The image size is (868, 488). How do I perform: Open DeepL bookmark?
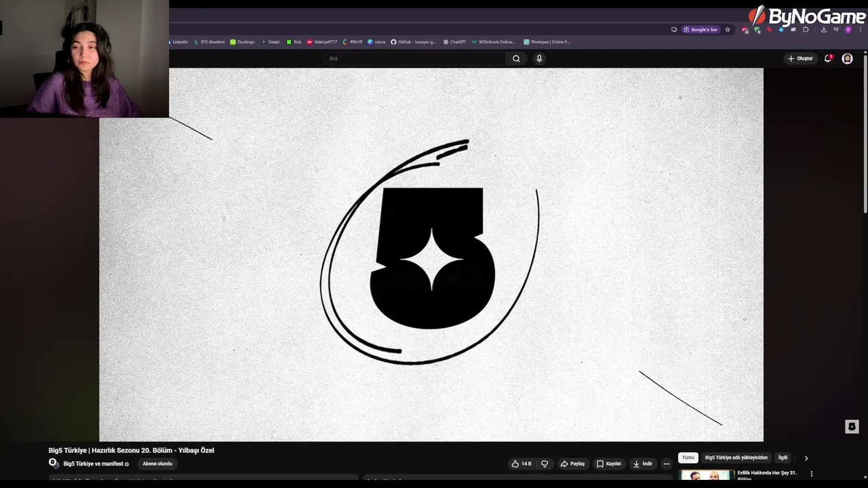coord(271,42)
